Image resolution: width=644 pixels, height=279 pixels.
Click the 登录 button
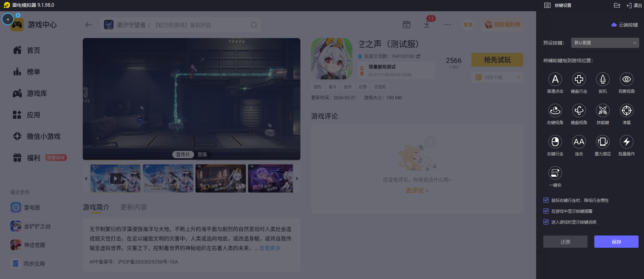tap(468, 24)
